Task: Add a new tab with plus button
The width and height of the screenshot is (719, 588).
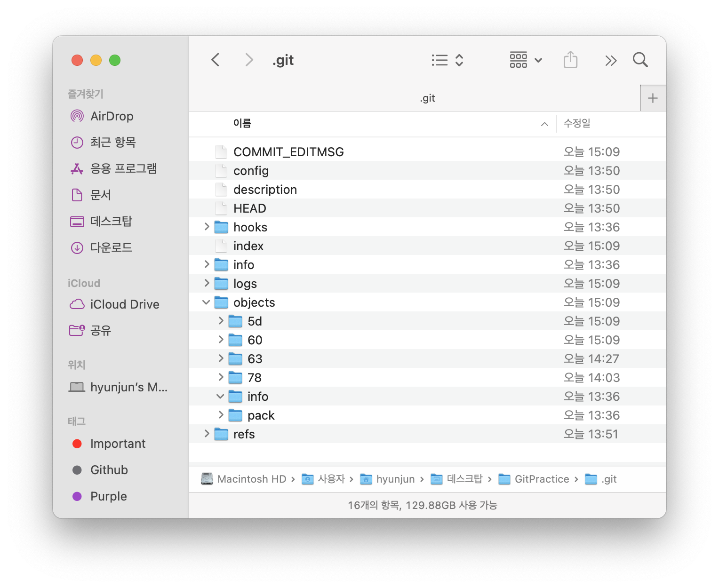Action: tap(653, 98)
